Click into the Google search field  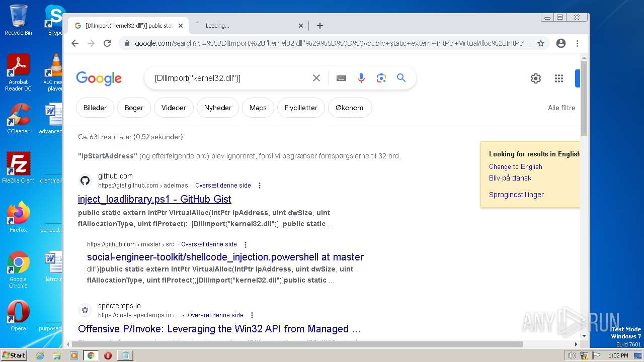[x=229, y=78]
